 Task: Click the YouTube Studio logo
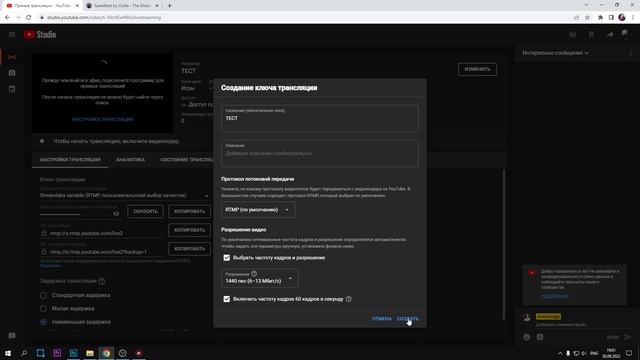(40, 35)
